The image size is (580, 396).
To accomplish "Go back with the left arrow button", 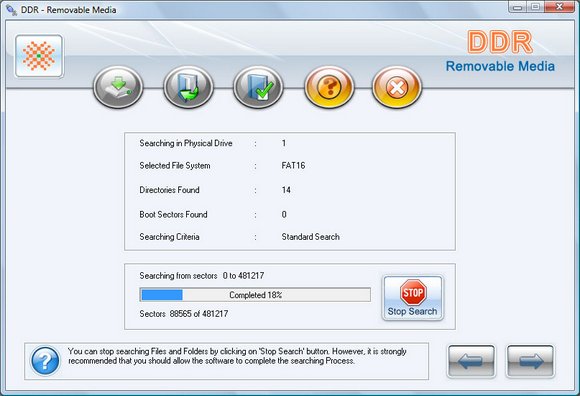I will (x=471, y=361).
